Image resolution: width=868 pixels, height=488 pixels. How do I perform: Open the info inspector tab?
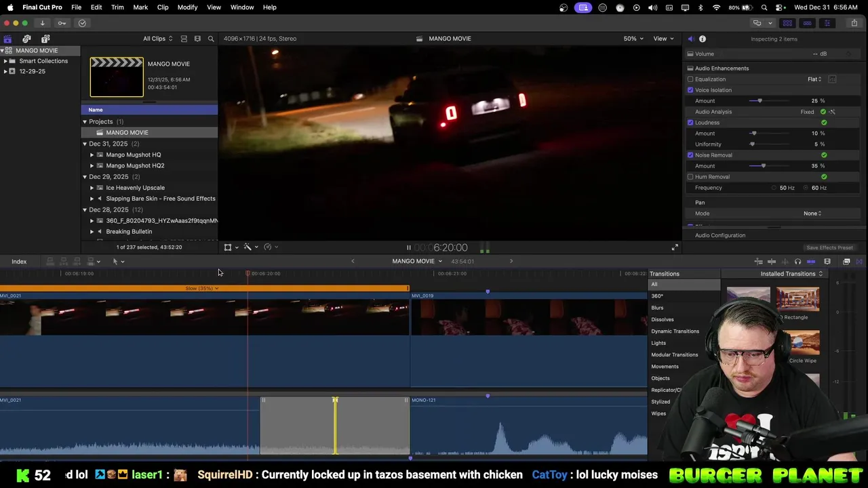[703, 39]
